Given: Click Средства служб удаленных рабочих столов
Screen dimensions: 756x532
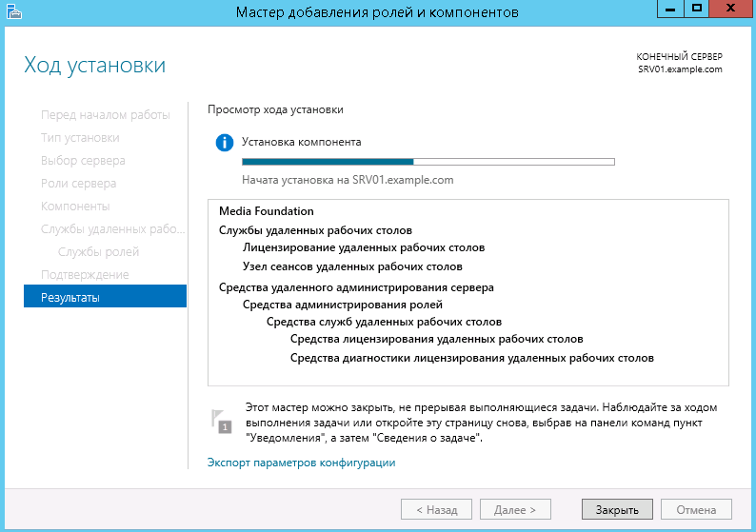Looking at the screenshot, I should click(x=385, y=322).
